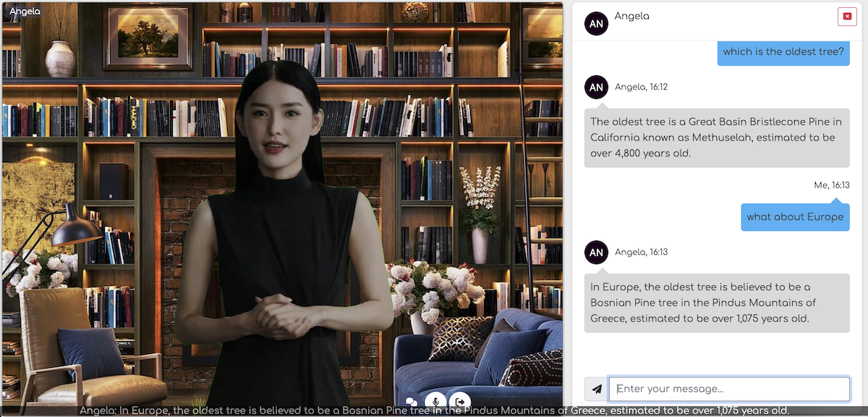Viewport: 868px width, 417px height.
Task: Activate the microphone icon
Action: pyautogui.click(x=435, y=401)
